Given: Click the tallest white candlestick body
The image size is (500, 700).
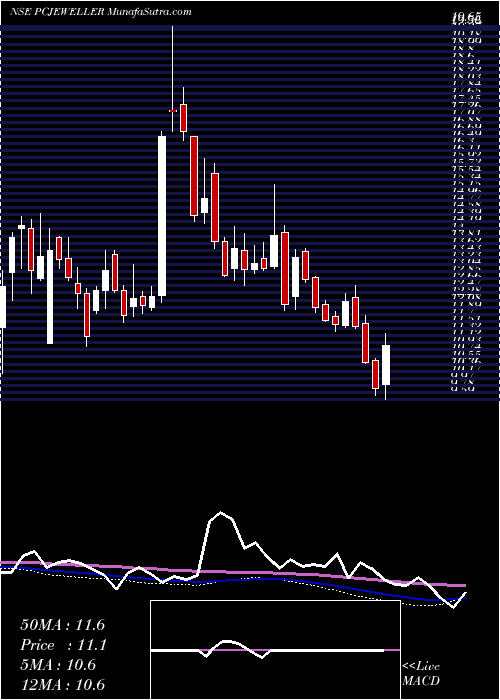Looking at the screenshot, I should [162, 216].
